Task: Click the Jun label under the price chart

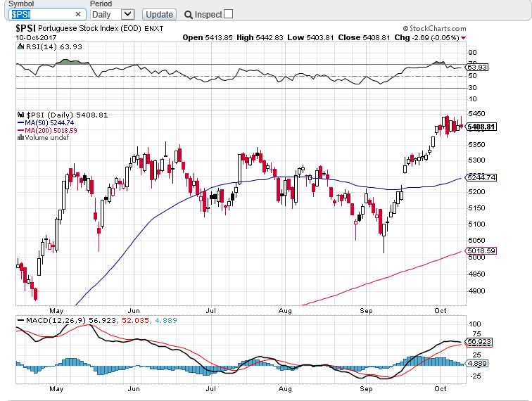Action: point(134,310)
